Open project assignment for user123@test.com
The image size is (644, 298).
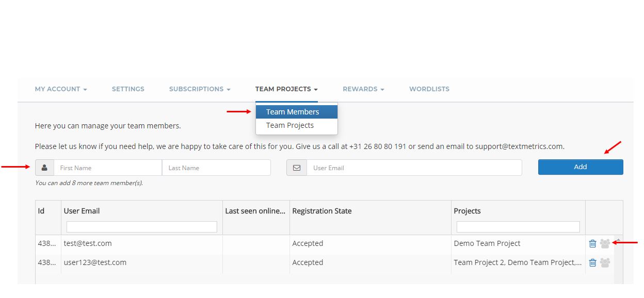[x=605, y=263]
